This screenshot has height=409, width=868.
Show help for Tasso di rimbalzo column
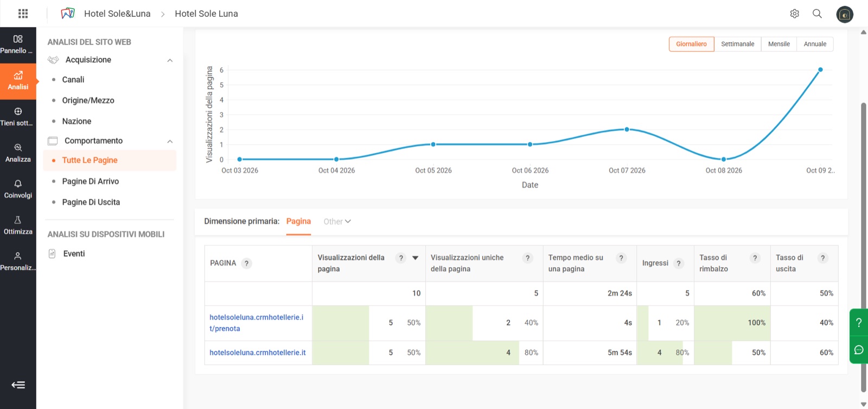tap(755, 258)
